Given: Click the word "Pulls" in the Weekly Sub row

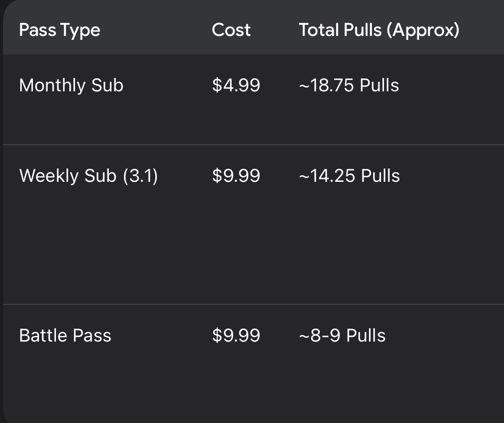Looking at the screenshot, I should pos(380,176).
